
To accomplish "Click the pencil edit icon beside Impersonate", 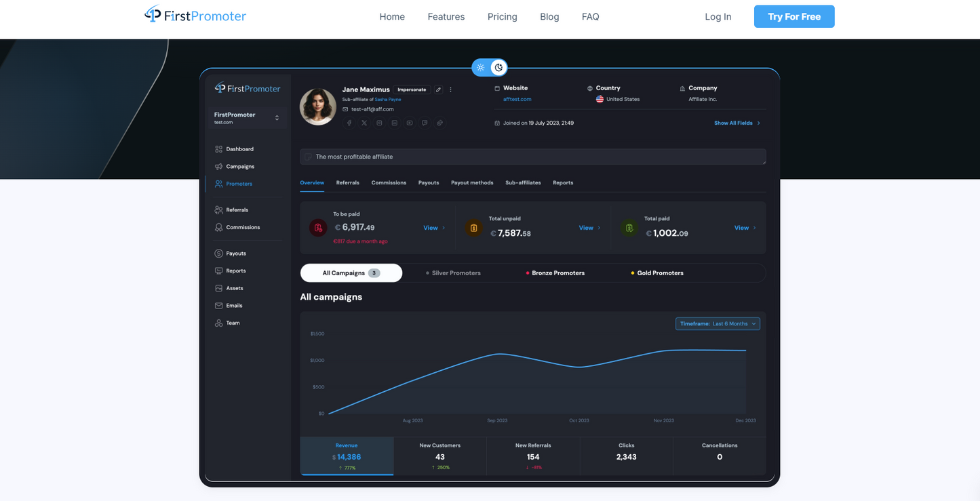I will click(x=438, y=89).
